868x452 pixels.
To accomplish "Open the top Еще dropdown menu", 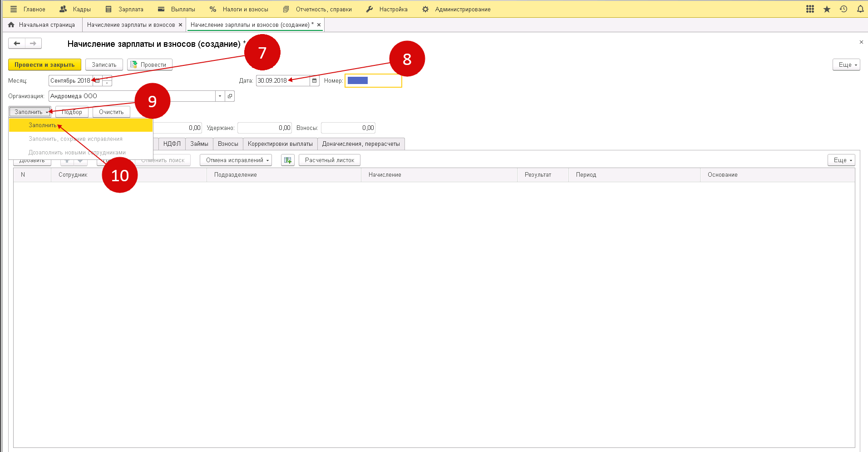I will 846,65.
